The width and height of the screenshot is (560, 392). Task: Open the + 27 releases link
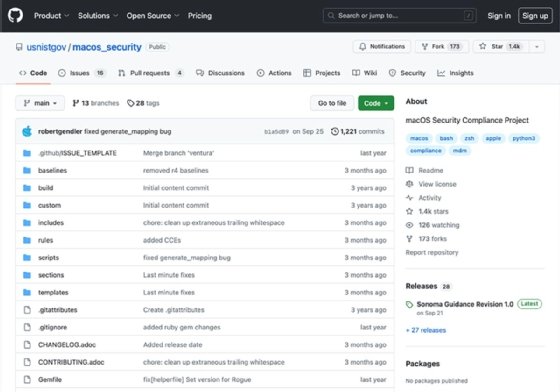pyautogui.click(x=426, y=330)
